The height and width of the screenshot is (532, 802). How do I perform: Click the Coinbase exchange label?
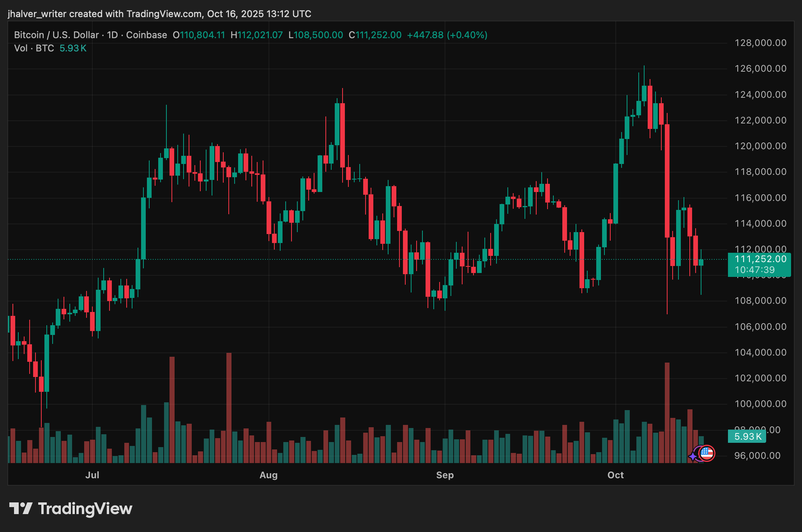(x=147, y=35)
